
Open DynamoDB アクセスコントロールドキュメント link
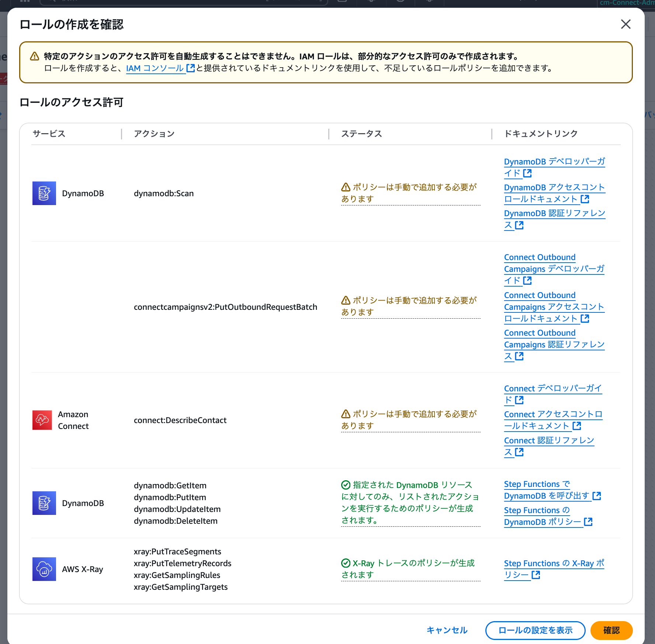click(554, 193)
